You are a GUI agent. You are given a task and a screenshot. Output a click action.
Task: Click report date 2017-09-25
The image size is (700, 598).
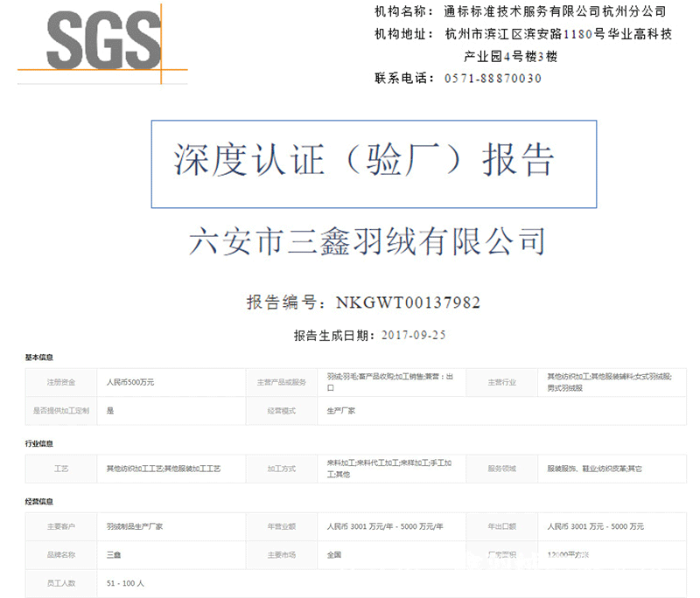click(x=413, y=336)
